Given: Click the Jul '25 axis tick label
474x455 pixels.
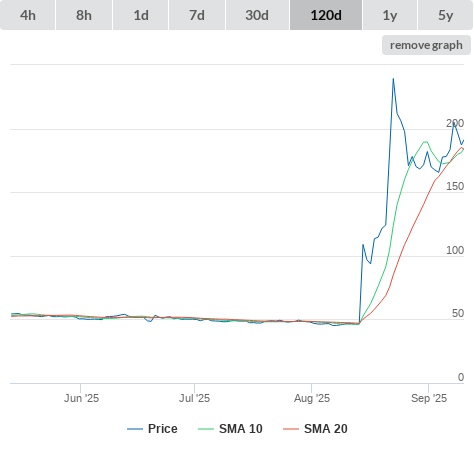Looking at the screenshot, I should [194, 398].
